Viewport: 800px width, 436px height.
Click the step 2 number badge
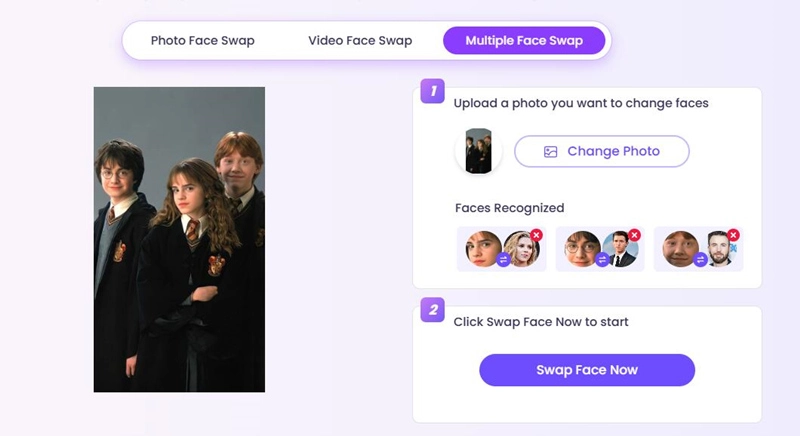[432, 310]
